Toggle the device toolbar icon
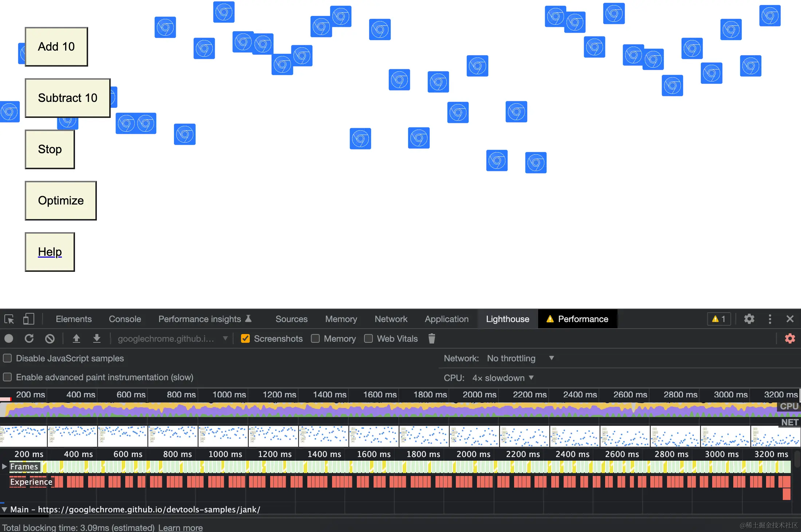 pos(29,319)
